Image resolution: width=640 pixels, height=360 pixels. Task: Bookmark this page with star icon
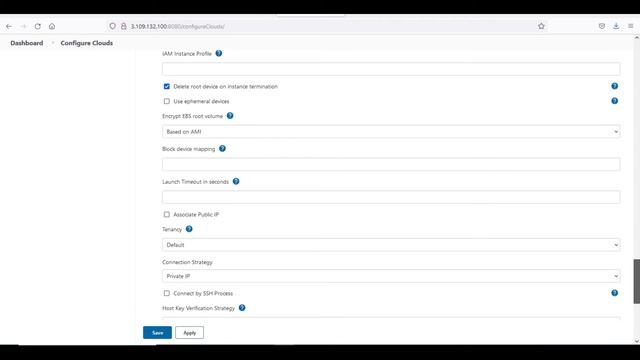click(541, 26)
